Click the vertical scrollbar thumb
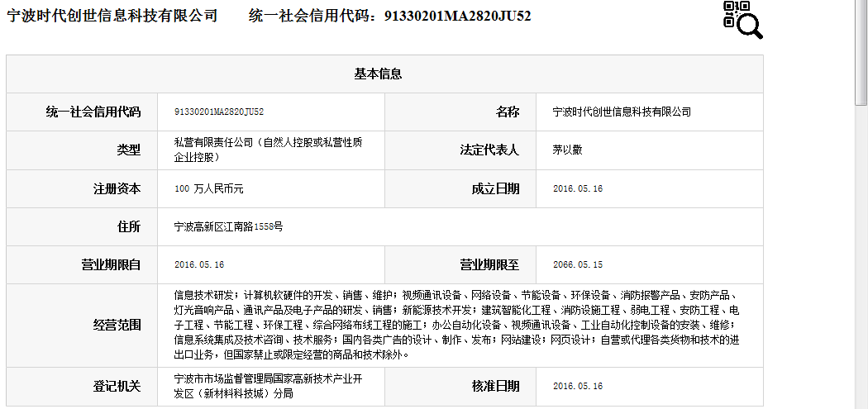This screenshot has height=409, width=868. pos(861,53)
